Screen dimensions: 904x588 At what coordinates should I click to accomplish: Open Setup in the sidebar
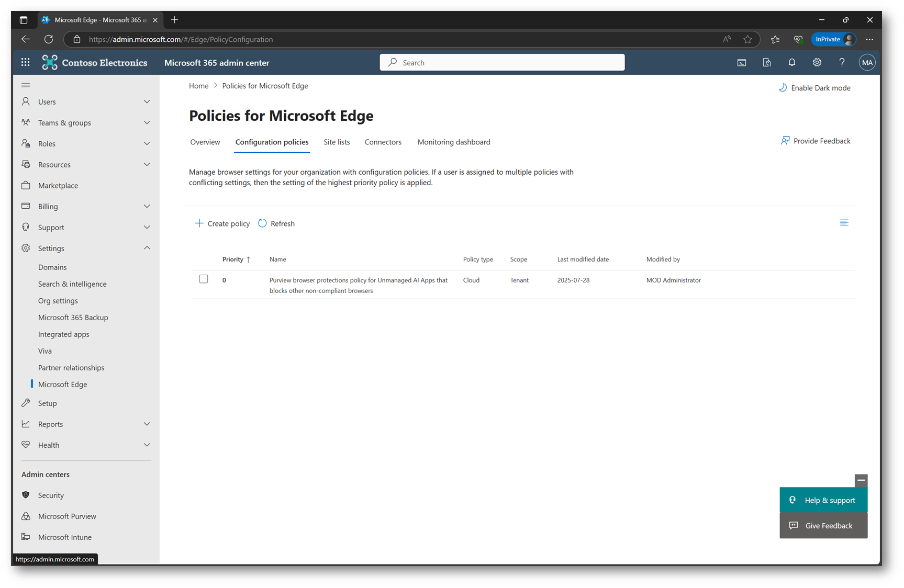coord(47,403)
